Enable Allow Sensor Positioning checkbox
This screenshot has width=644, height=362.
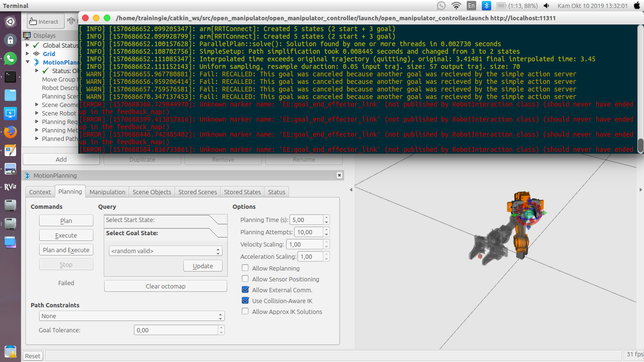click(245, 279)
